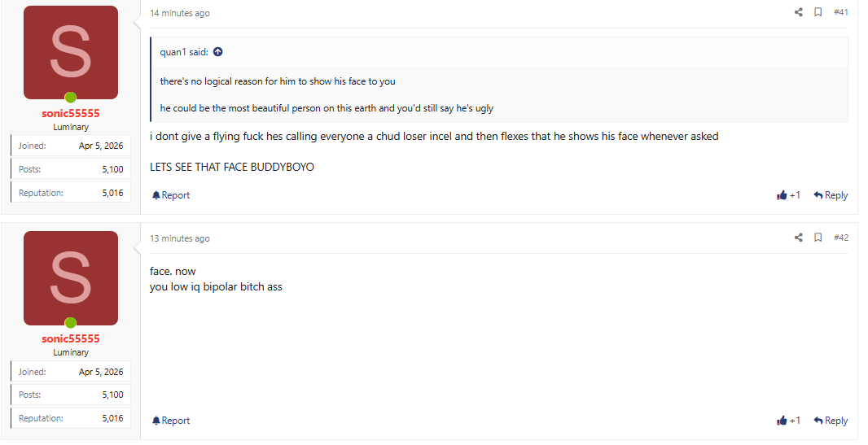
Task: Reply to post #41
Action: point(831,195)
